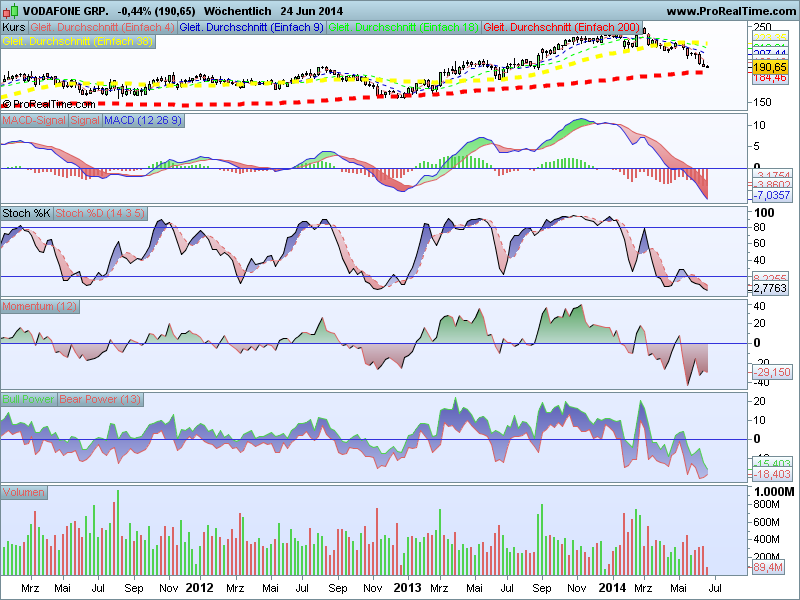Click the Gleit. Durchschnitt (Einfach 9) label
This screenshot has height=600, width=800.
[252, 27]
